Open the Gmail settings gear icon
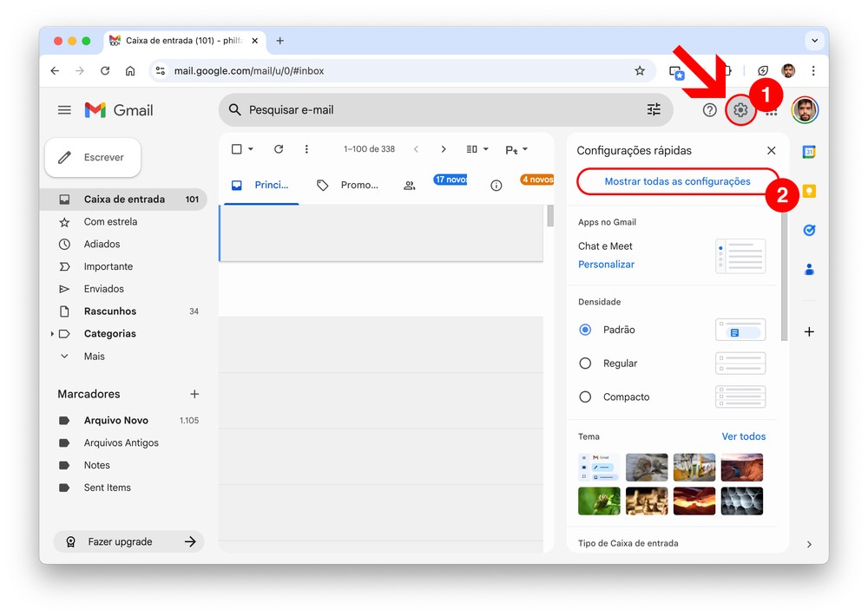 click(x=740, y=110)
